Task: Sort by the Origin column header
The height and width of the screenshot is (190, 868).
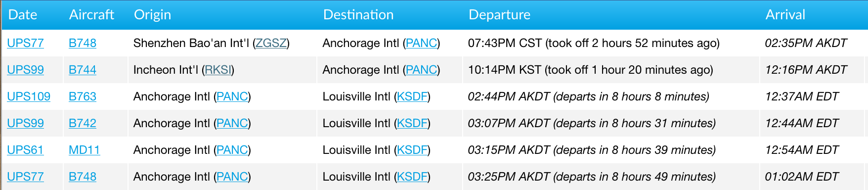Action: [x=152, y=15]
